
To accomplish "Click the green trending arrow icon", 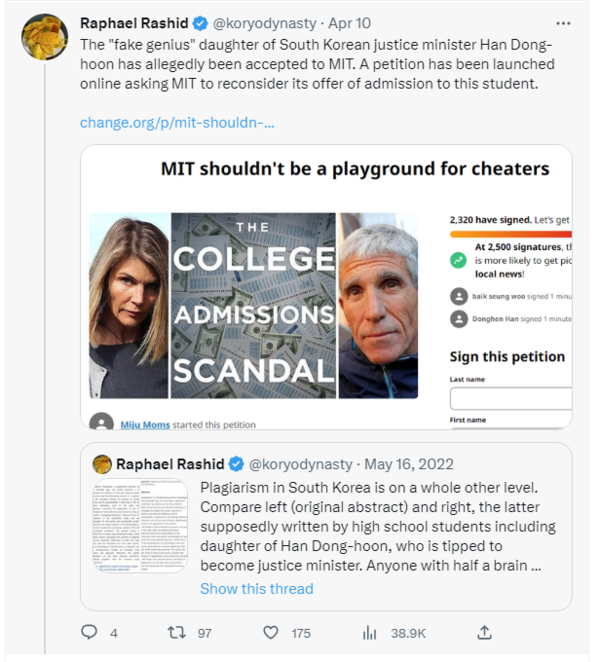I will point(458,258).
